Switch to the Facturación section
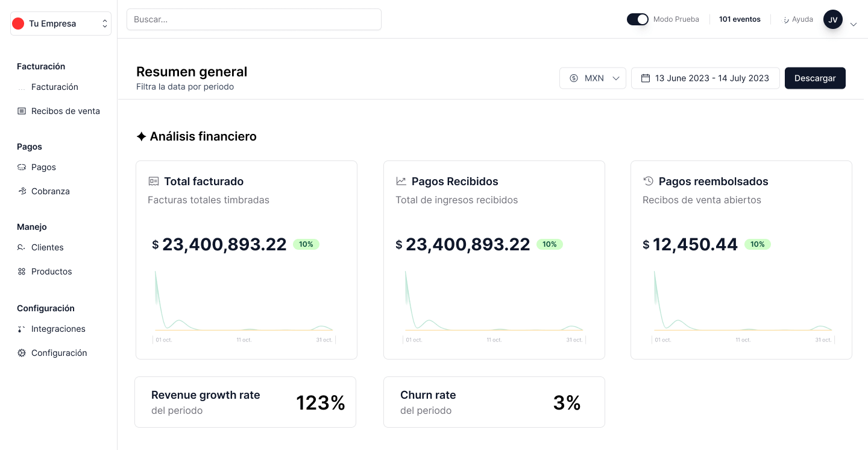The width and height of the screenshot is (868, 450). click(x=54, y=86)
